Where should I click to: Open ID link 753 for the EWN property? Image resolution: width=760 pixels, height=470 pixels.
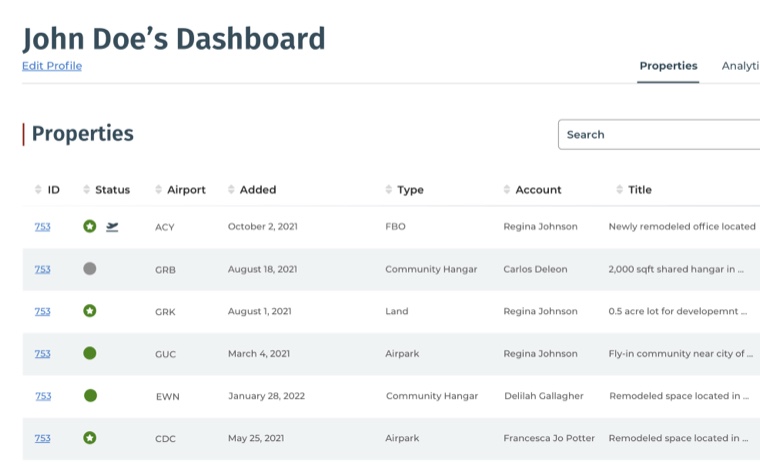43,396
